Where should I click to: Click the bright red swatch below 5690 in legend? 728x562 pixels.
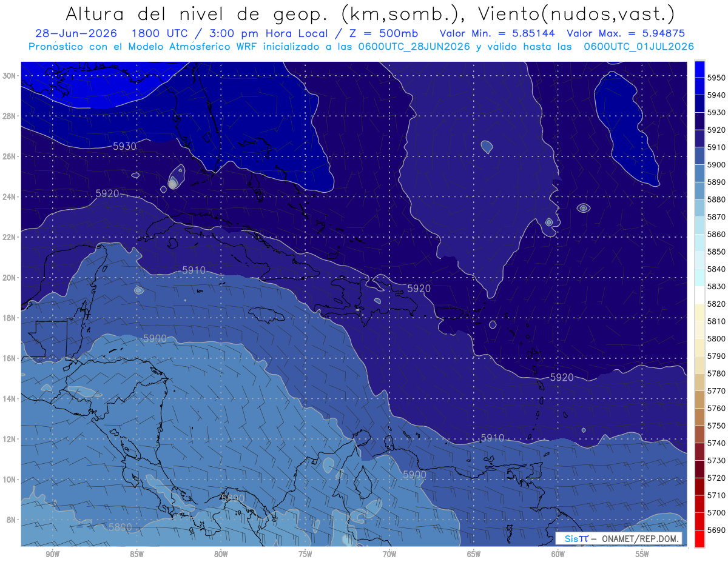pyautogui.click(x=699, y=538)
